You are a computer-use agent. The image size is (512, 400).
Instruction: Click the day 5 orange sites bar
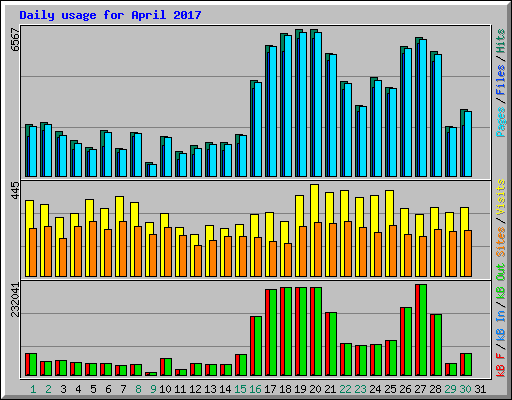click(93, 249)
